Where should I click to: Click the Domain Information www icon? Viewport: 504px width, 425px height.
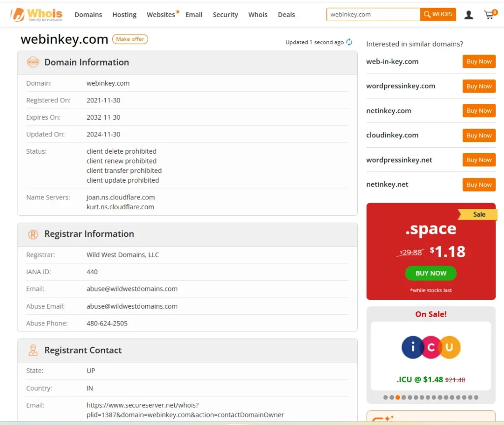[33, 62]
